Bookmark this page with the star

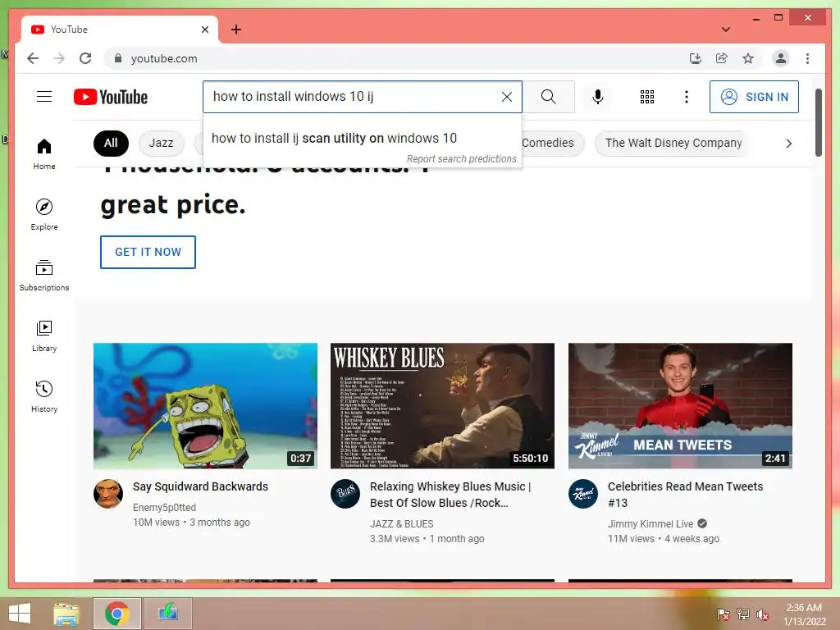pos(748,58)
